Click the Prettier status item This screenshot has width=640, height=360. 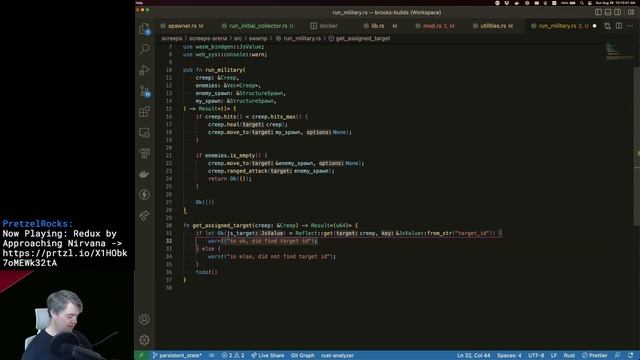click(595, 356)
